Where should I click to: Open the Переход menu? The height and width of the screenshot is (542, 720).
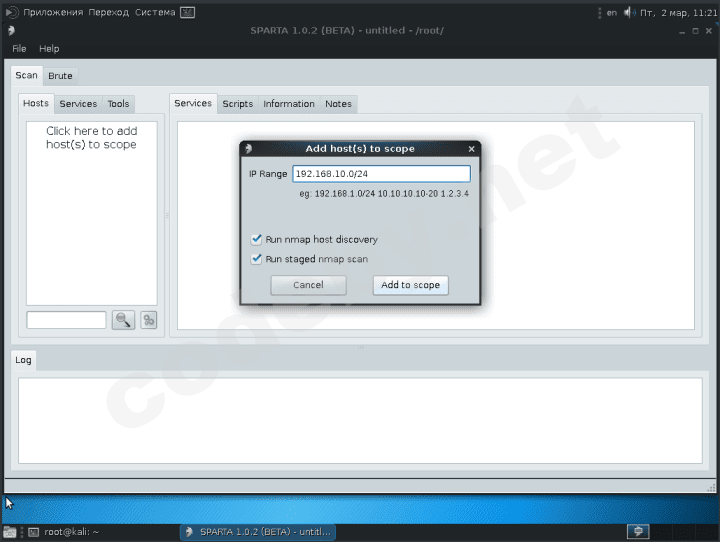click(x=109, y=12)
